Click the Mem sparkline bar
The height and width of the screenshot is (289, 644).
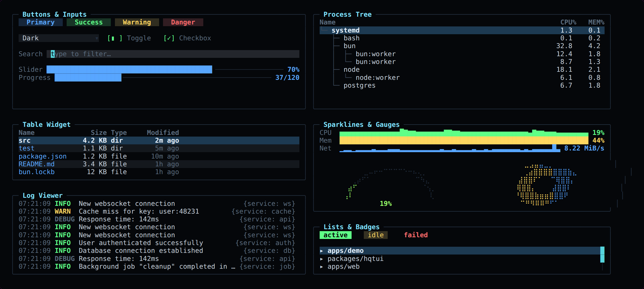[x=464, y=140]
